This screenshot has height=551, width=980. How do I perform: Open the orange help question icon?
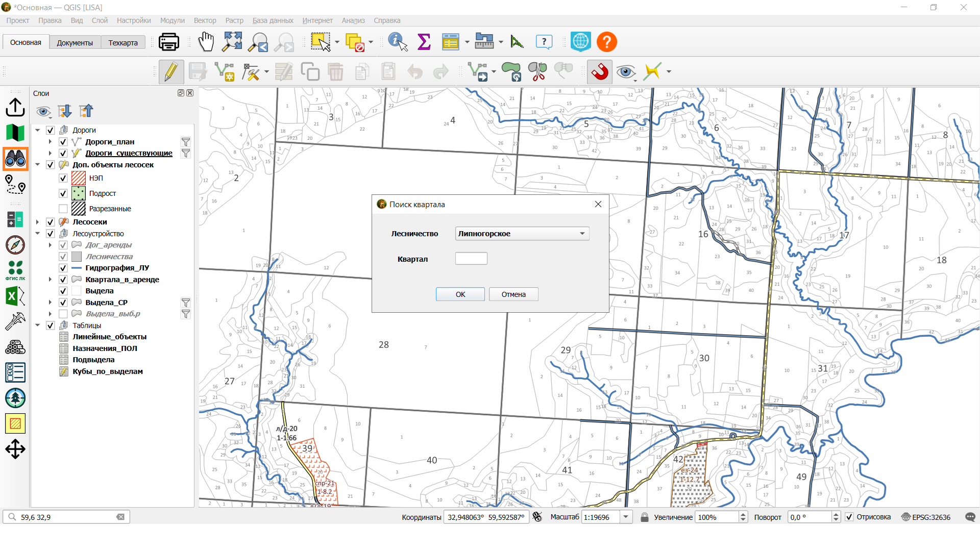(x=607, y=42)
